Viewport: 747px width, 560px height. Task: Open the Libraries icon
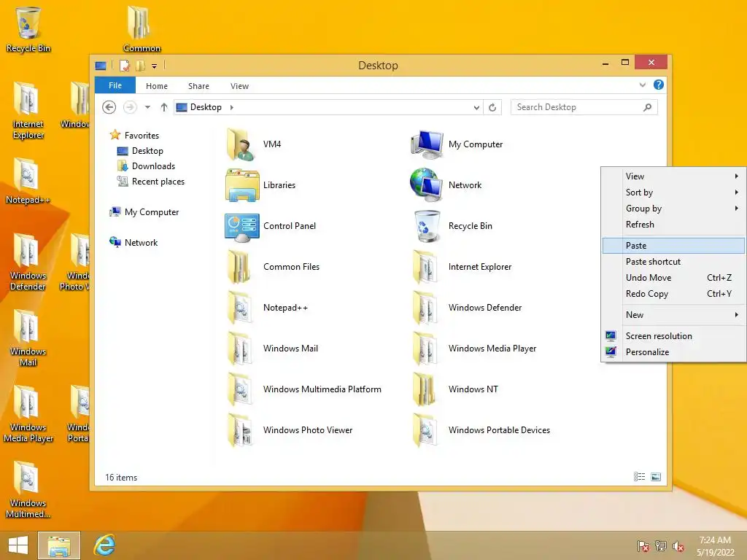tap(242, 185)
